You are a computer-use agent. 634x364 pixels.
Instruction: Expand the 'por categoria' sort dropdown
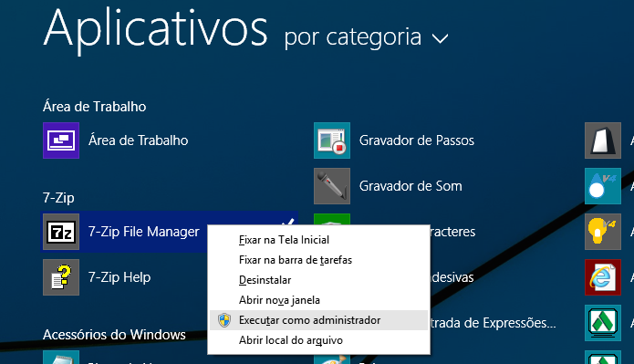click(366, 38)
